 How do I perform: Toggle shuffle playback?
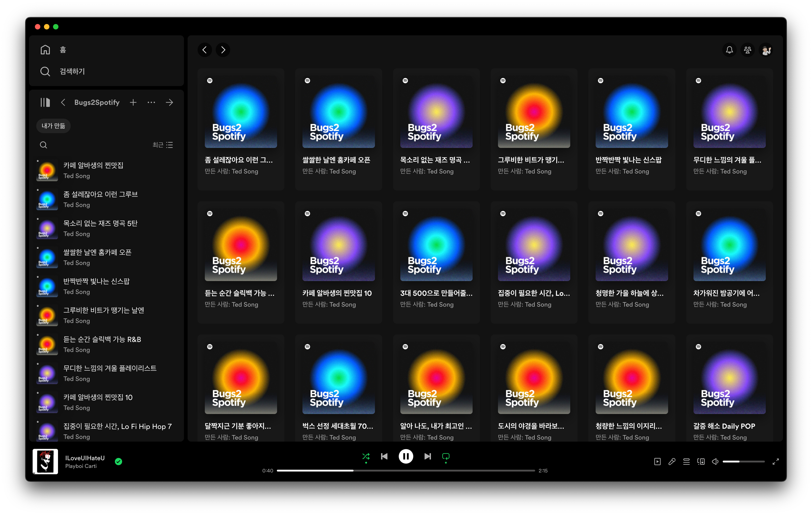click(365, 456)
